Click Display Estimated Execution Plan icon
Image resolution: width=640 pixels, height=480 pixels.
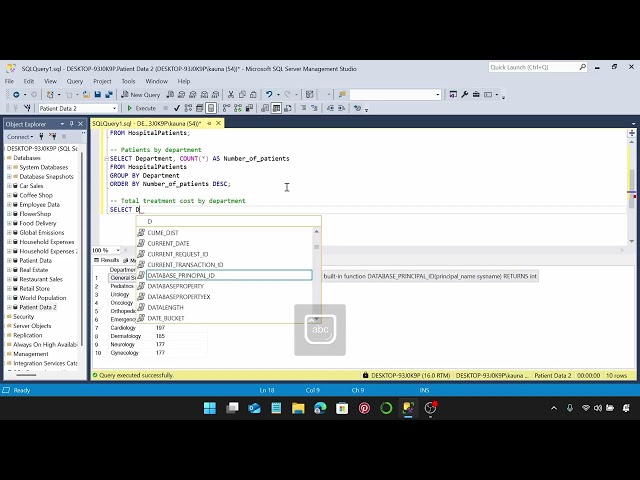click(188, 108)
